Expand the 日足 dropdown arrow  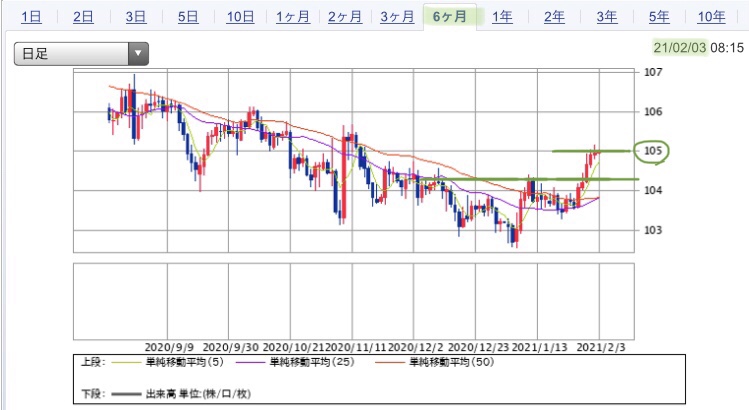pos(138,54)
